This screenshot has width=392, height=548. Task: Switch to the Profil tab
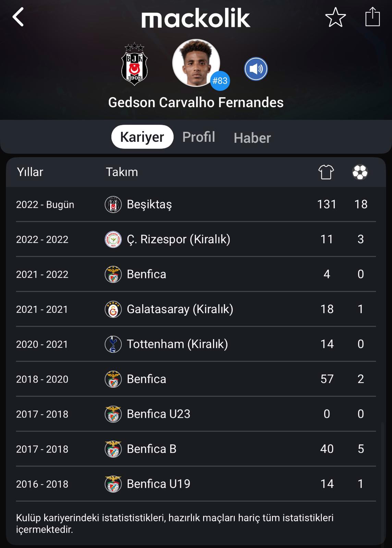[x=199, y=137]
